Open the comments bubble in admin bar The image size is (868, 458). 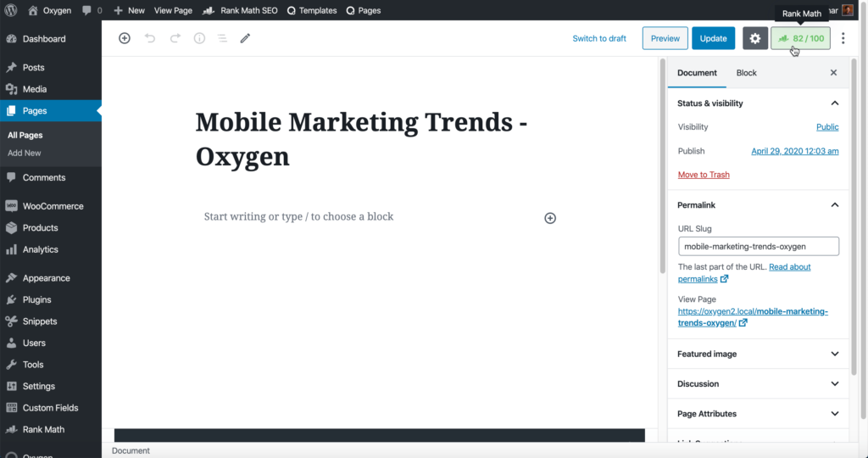(92, 10)
